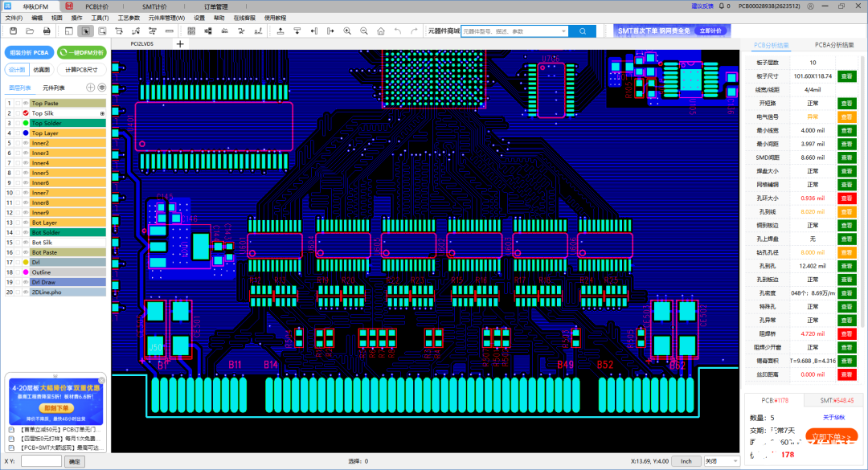View details of the 电气信号 abnormal result
Image resolution: width=868 pixels, height=470 pixels.
(846, 116)
